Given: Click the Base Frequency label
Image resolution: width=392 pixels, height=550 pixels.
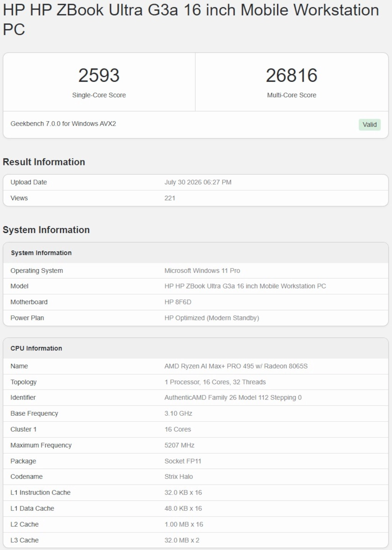Looking at the screenshot, I should 34,414.
